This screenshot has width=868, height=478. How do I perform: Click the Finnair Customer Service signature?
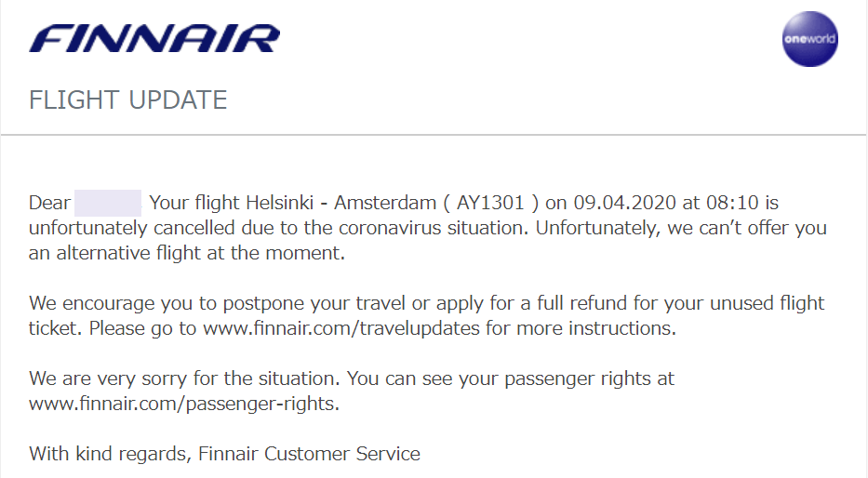pyautogui.click(x=309, y=454)
